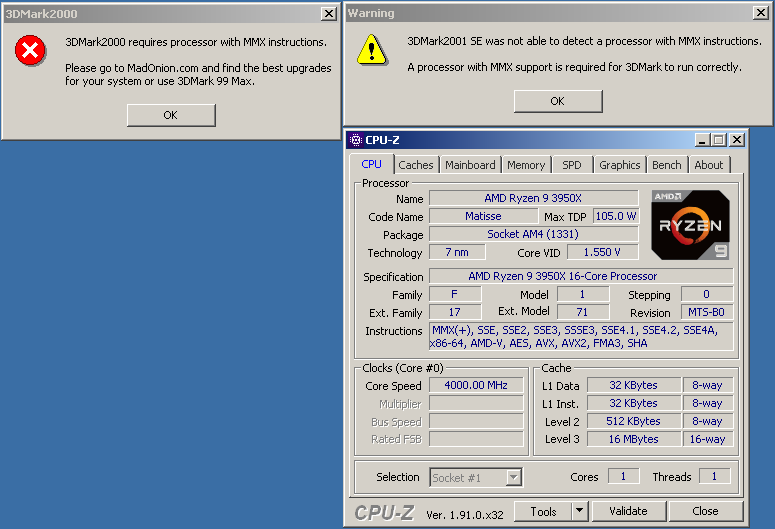Click the Core Speed value 4000.00 MHz
775x529 pixels.
click(476, 385)
